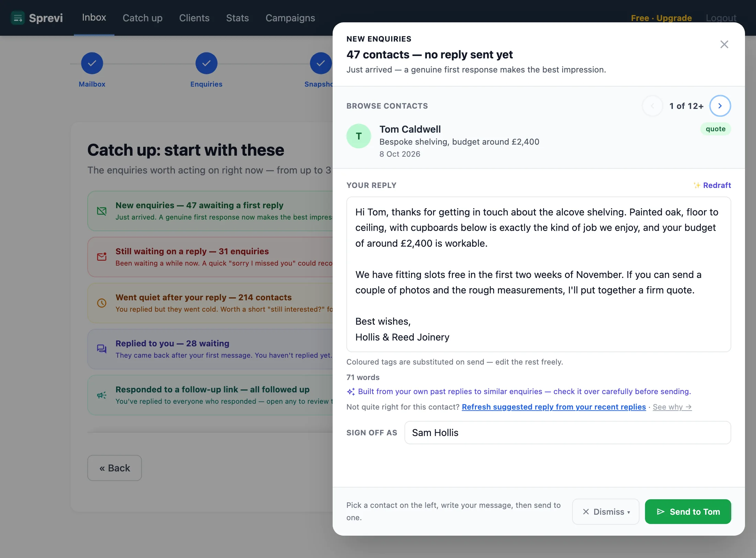The image size is (756, 558).
Task: Switch to Catch up tab
Action: coord(143,18)
